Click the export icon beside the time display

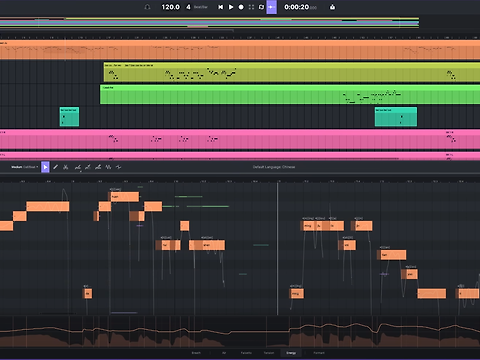[332, 7]
